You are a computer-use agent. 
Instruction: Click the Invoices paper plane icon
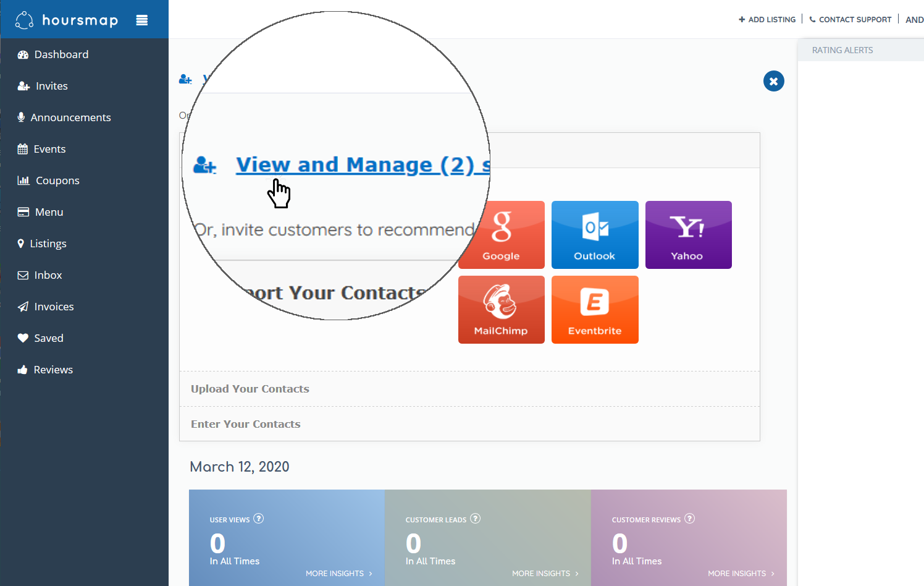point(23,307)
